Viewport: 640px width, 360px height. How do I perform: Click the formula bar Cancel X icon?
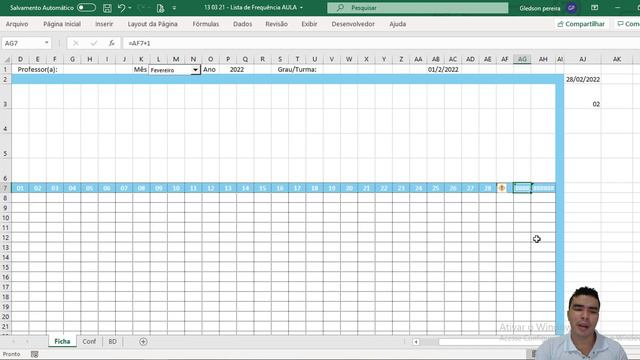76,43
